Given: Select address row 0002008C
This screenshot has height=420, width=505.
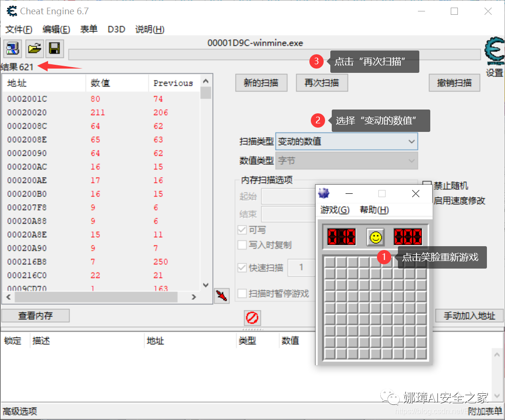Looking at the screenshot, I should tap(101, 126).
